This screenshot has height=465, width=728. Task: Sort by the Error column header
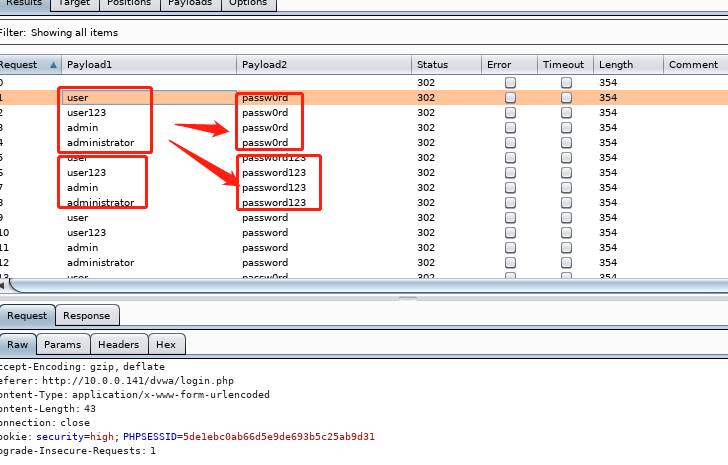point(509,65)
